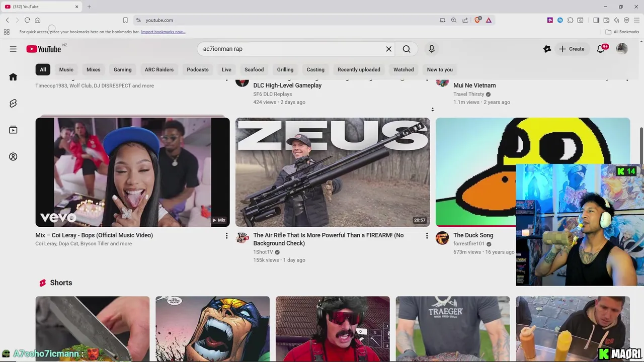Bookmark this page with the bookmark icon

[125, 20]
